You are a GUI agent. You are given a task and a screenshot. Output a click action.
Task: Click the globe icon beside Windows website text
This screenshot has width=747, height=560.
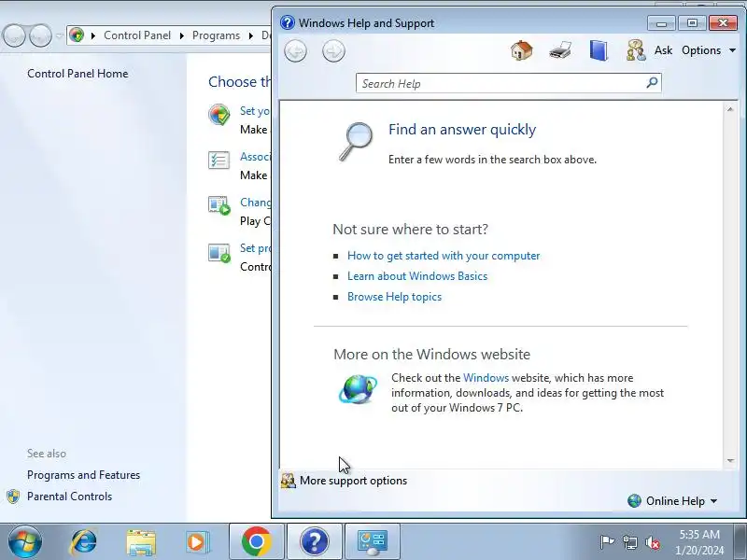point(358,389)
